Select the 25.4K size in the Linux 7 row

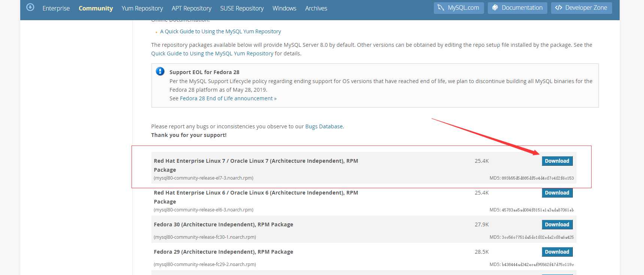(482, 161)
